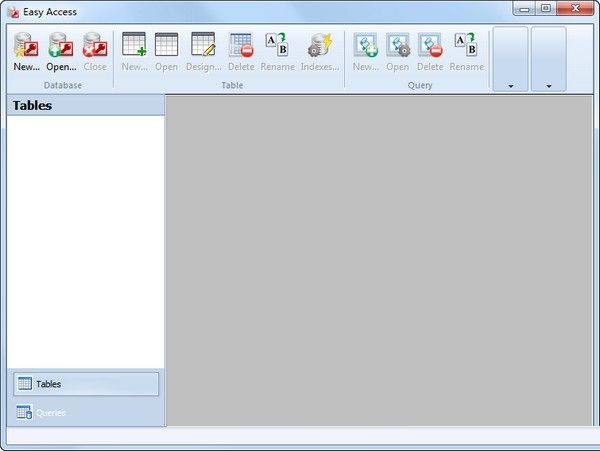600x451 pixels.
Task: Delete the selected query
Action: pos(430,52)
